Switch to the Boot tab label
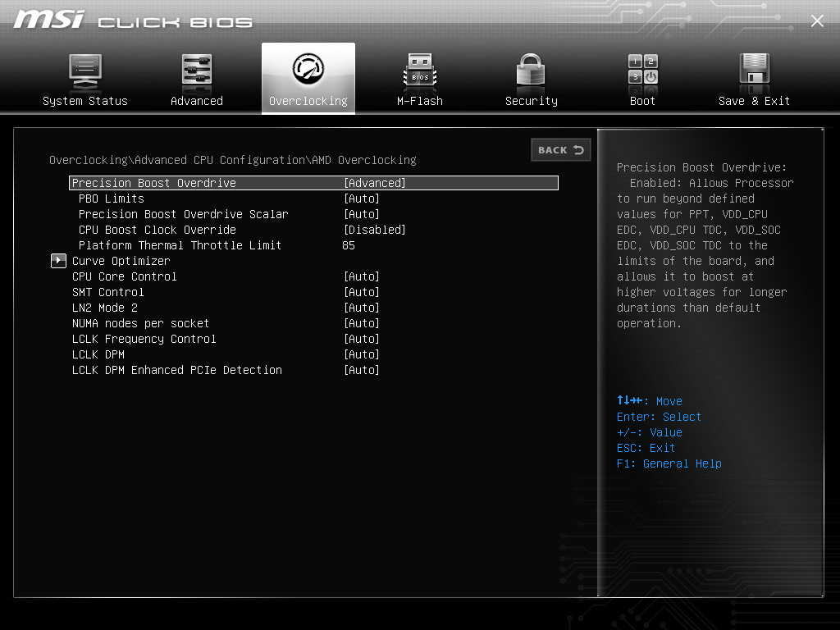 click(642, 101)
